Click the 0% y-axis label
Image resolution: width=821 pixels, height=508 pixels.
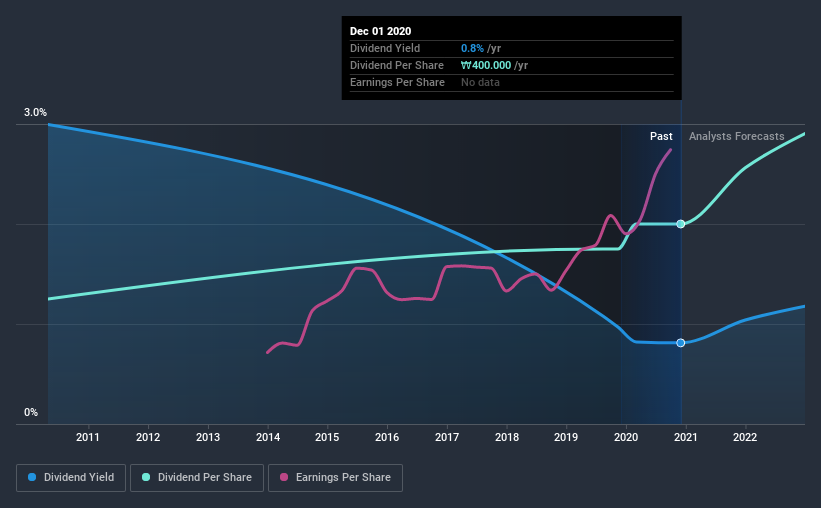pyautogui.click(x=31, y=413)
